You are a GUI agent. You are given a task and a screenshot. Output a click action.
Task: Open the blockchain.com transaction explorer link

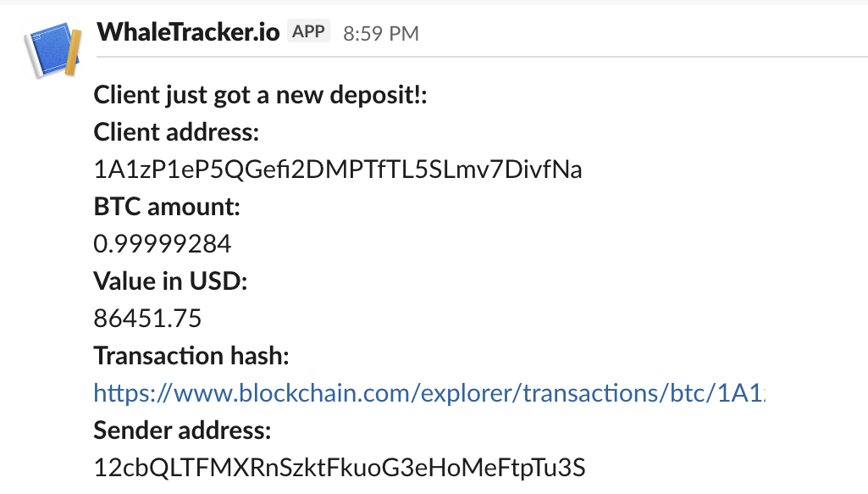pos(428,392)
